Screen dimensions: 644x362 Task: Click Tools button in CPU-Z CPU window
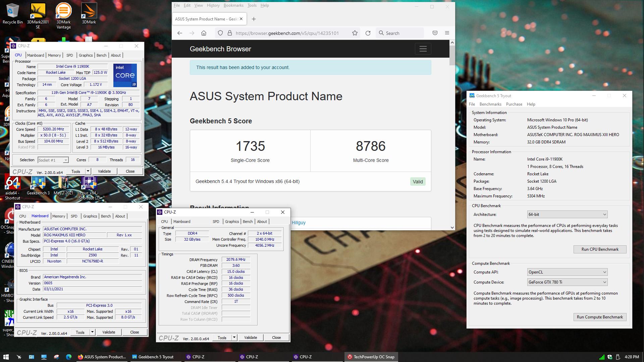(76, 171)
